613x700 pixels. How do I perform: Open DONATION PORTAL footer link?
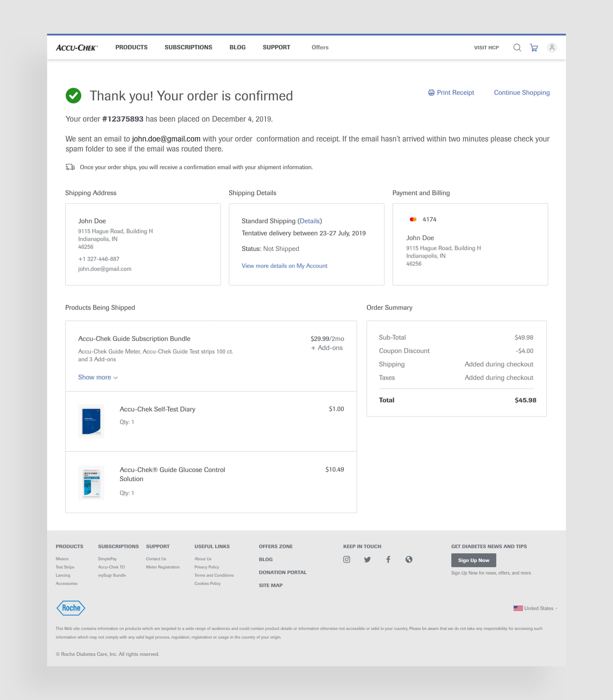coord(283,572)
